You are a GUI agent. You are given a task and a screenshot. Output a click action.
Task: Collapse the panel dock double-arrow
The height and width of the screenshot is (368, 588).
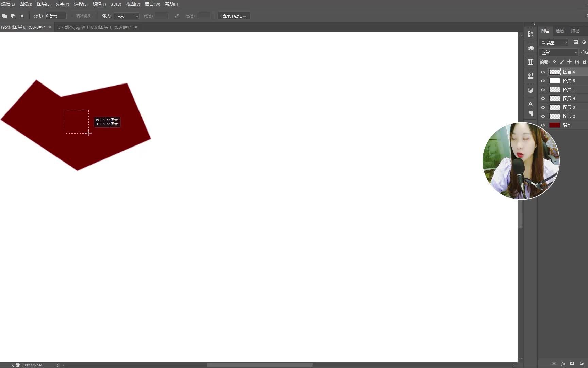533,24
